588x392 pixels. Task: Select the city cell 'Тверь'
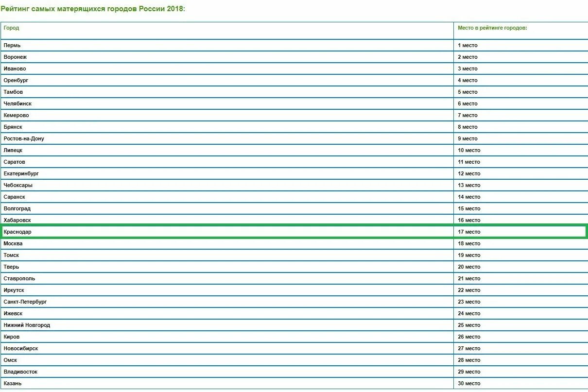point(227,267)
